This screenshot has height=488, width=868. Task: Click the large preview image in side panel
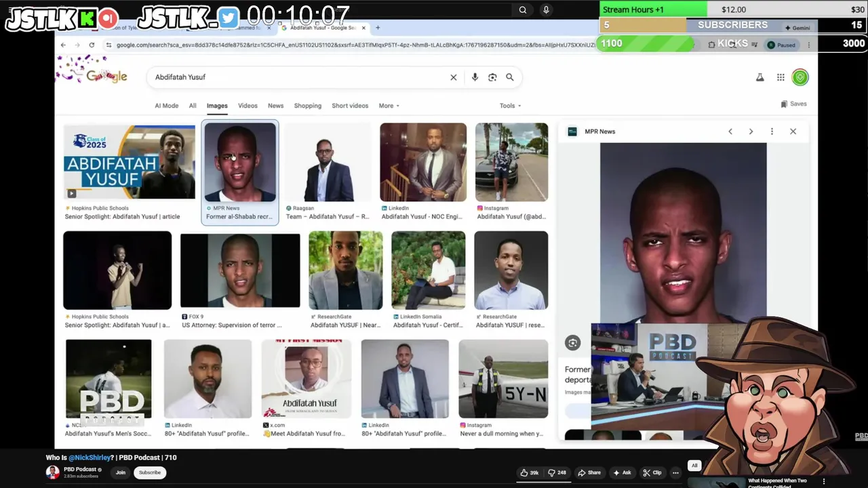click(x=683, y=234)
